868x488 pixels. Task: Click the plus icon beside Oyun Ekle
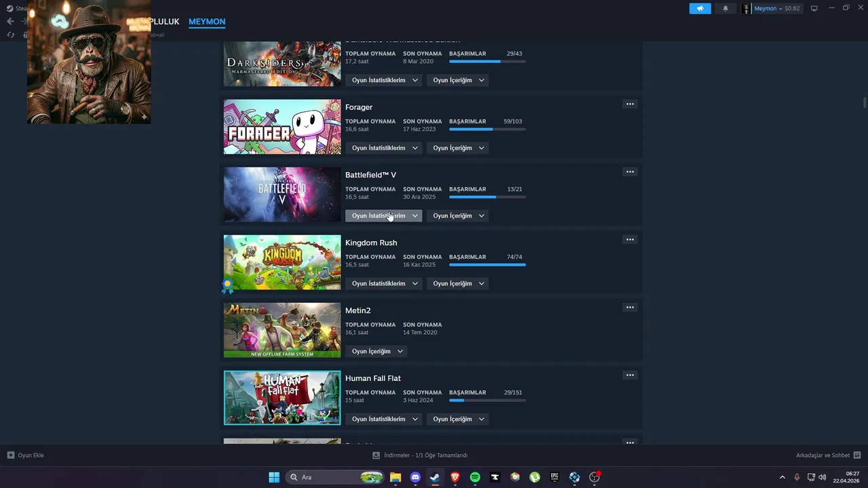[x=10, y=455]
